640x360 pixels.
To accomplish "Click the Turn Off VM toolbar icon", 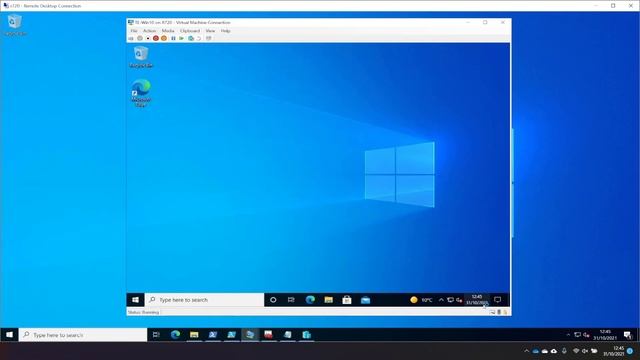I will click(x=148, y=38).
